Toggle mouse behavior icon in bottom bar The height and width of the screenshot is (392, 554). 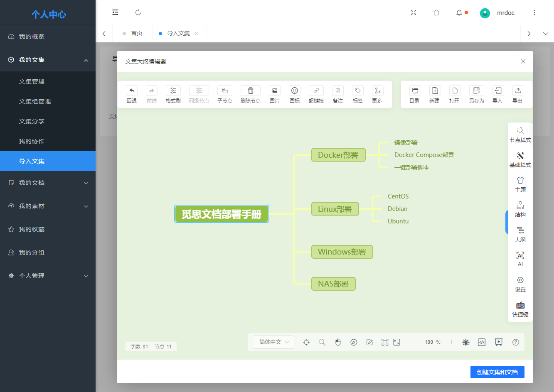coord(338,342)
